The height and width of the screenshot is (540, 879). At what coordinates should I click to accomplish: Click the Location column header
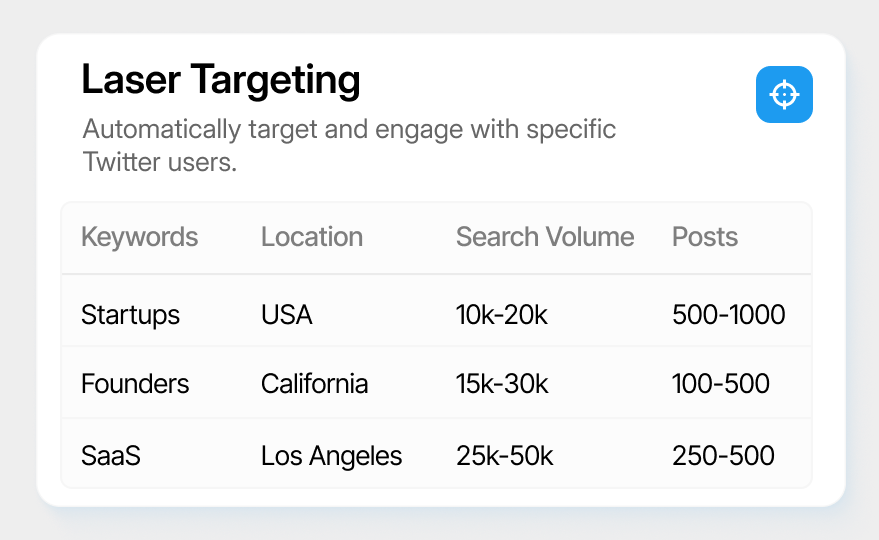(x=312, y=237)
